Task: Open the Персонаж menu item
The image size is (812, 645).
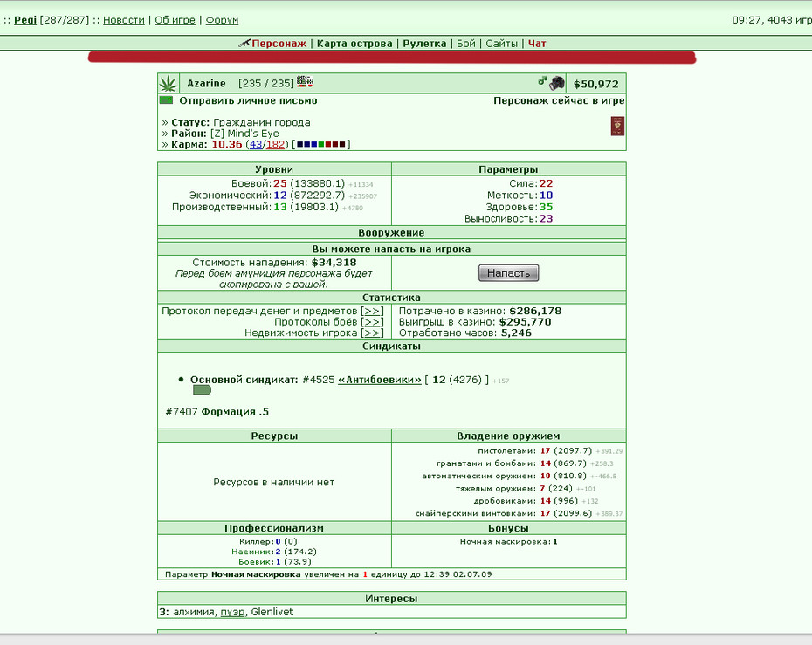Action: 279,44
